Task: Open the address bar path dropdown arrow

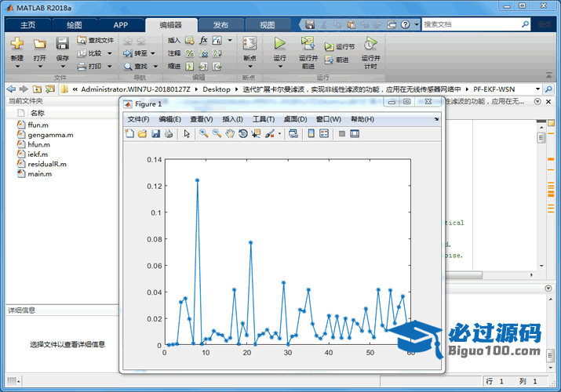Action: (537, 89)
